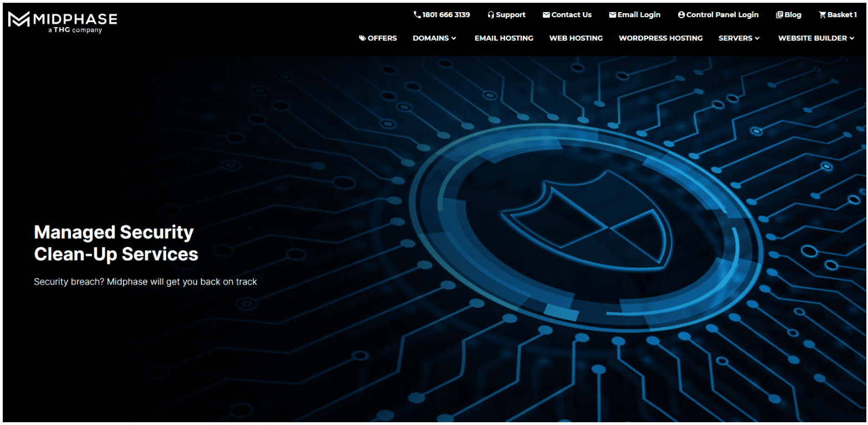
Task: Click the Managed Security Clean-Up Services heading
Action: coord(116,243)
